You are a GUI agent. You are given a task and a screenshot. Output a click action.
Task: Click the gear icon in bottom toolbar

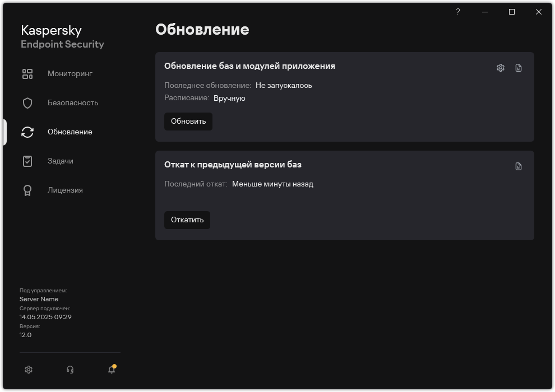pyautogui.click(x=28, y=370)
